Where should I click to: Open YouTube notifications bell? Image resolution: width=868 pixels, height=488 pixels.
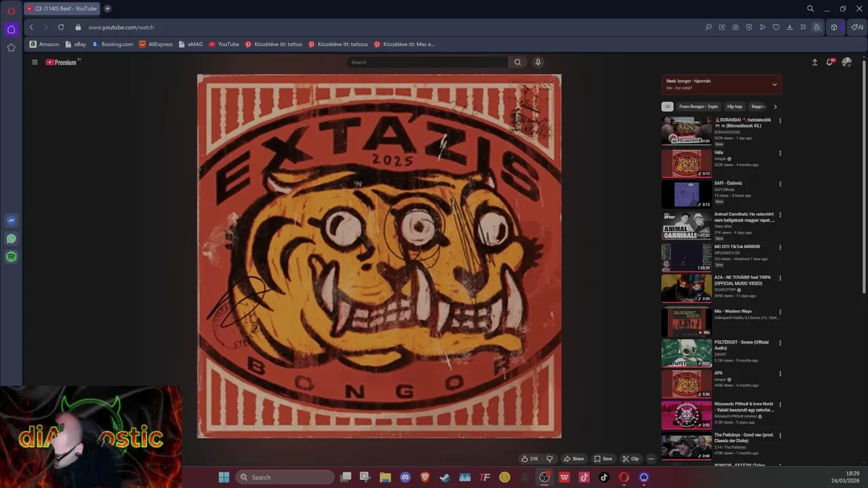click(x=829, y=62)
